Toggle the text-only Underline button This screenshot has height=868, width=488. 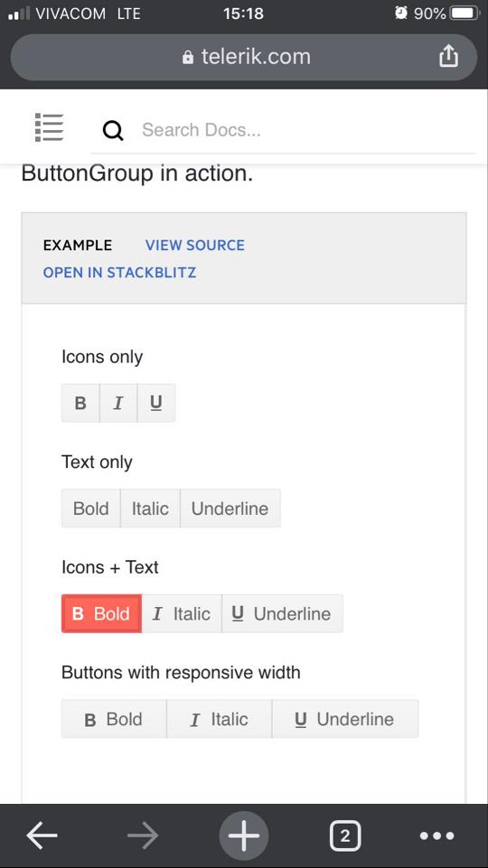pyautogui.click(x=230, y=509)
